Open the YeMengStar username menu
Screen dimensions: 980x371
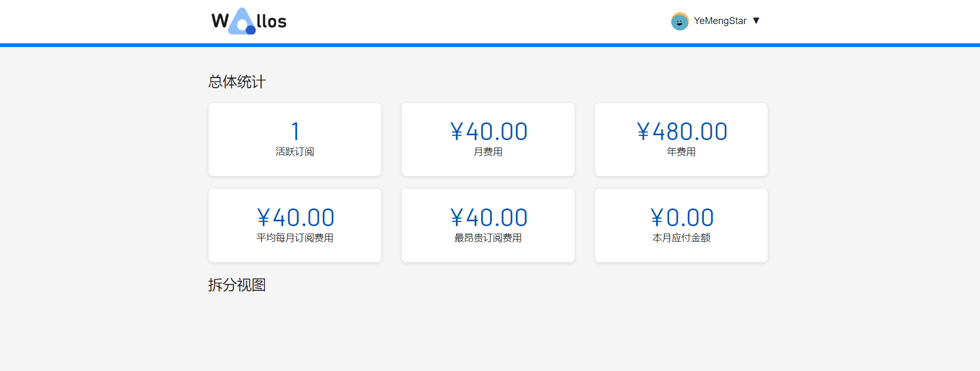(720, 21)
